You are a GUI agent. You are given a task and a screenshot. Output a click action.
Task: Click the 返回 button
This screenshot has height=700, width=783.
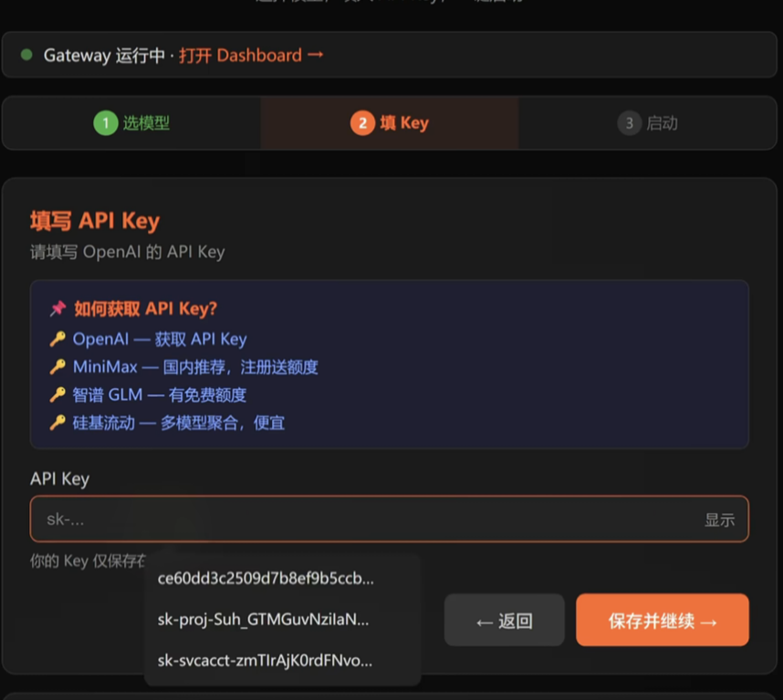click(x=504, y=619)
